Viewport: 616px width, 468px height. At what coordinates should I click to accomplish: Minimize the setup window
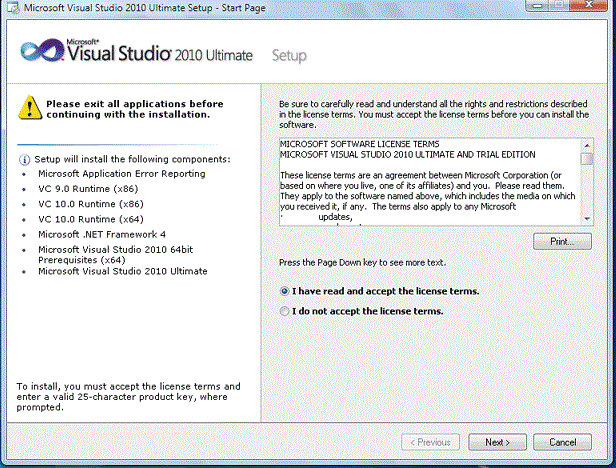(538, 5)
